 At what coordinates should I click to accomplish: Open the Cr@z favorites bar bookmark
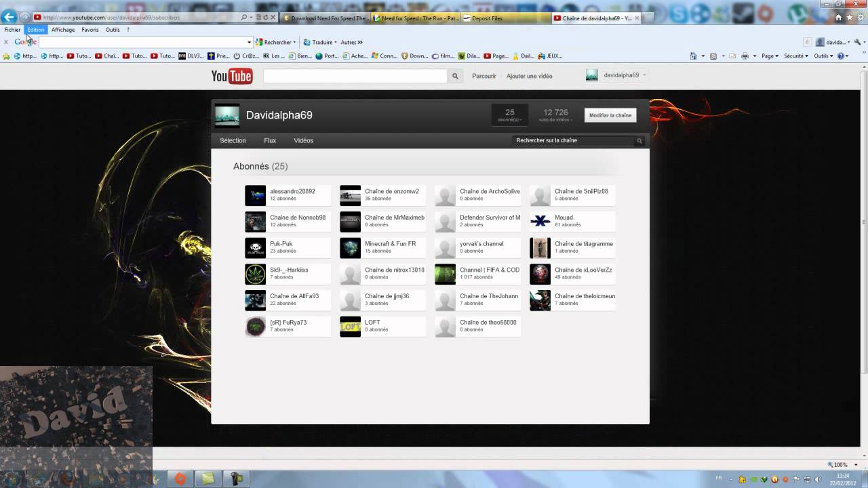(245, 56)
